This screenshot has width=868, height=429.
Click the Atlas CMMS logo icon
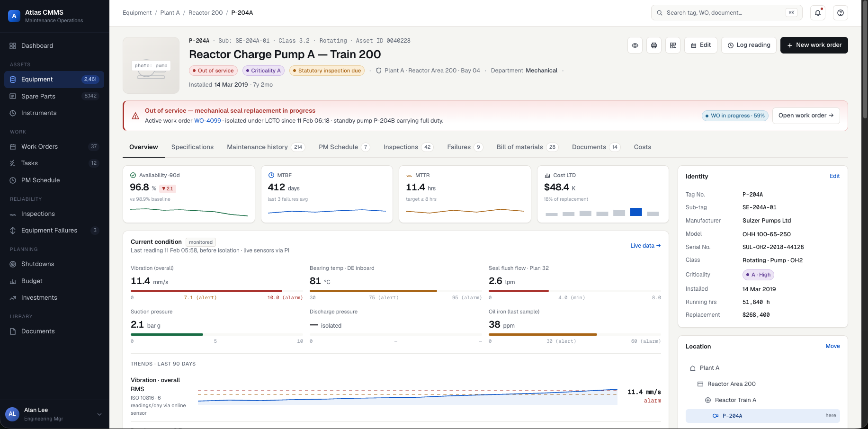click(14, 16)
